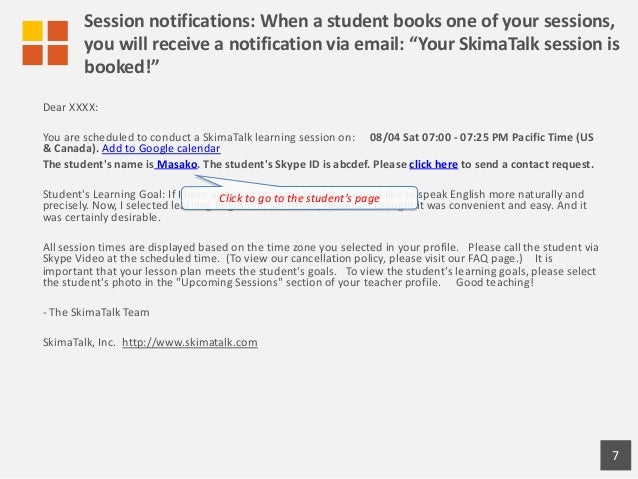638x479 pixels.
Task: Visit the http://www.skimatalk.com link
Action: (189, 342)
